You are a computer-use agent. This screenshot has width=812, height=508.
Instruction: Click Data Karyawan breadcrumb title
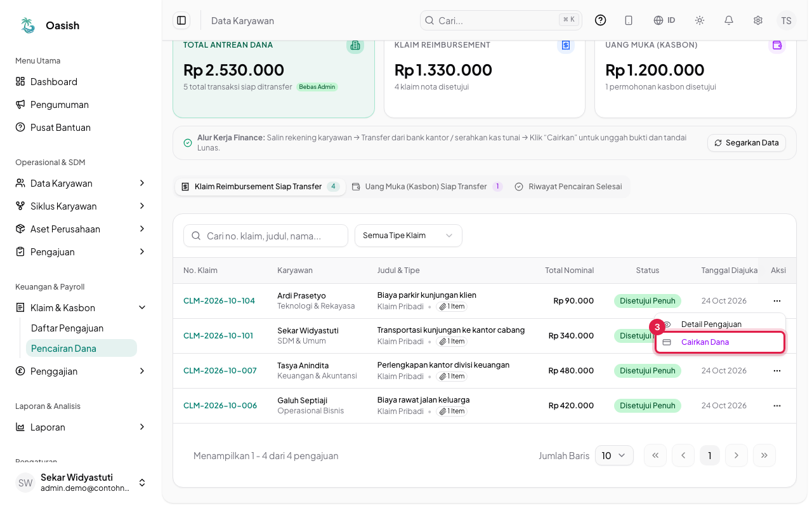242,20
